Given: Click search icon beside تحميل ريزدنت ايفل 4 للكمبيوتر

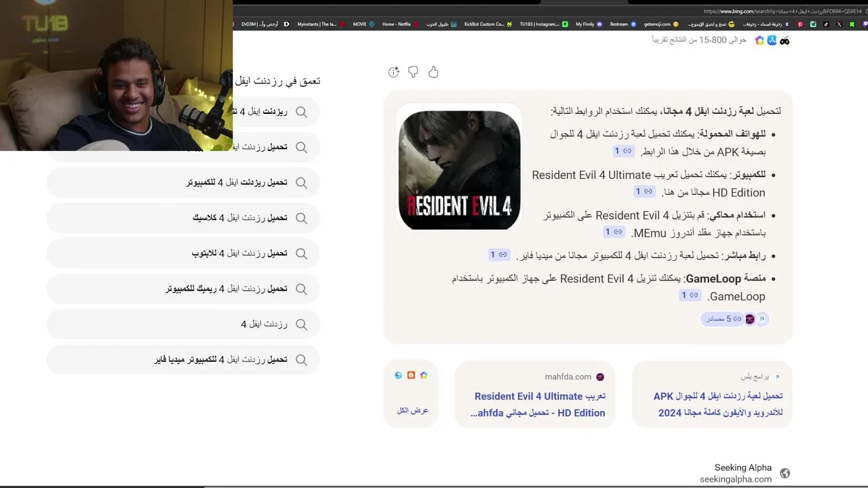Looking at the screenshot, I should click(x=302, y=183).
